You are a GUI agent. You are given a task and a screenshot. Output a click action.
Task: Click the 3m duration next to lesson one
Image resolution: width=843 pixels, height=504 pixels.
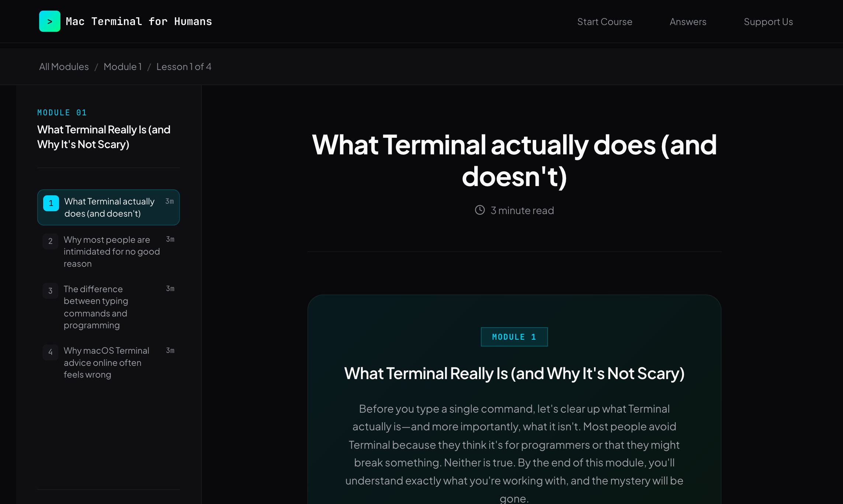pyautogui.click(x=170, y=202)
